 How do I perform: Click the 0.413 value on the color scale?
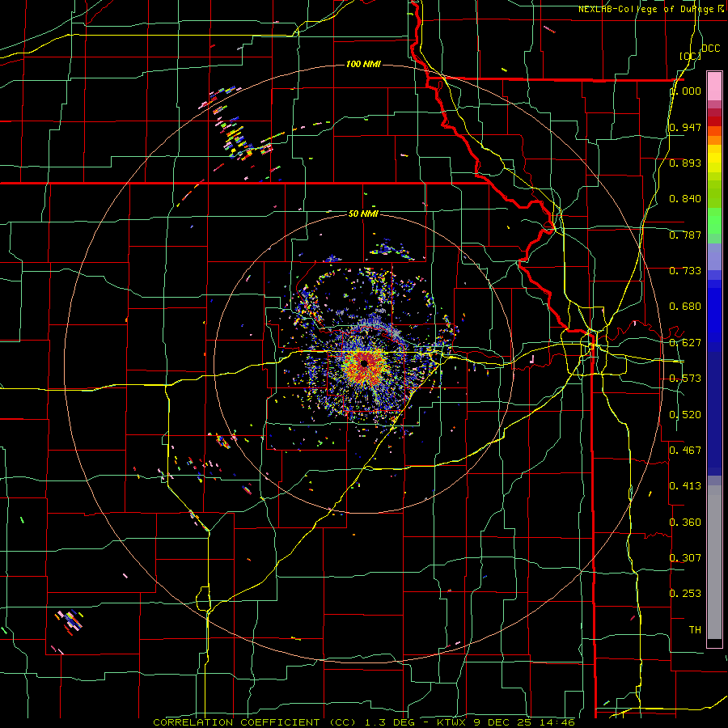[685, 486]
